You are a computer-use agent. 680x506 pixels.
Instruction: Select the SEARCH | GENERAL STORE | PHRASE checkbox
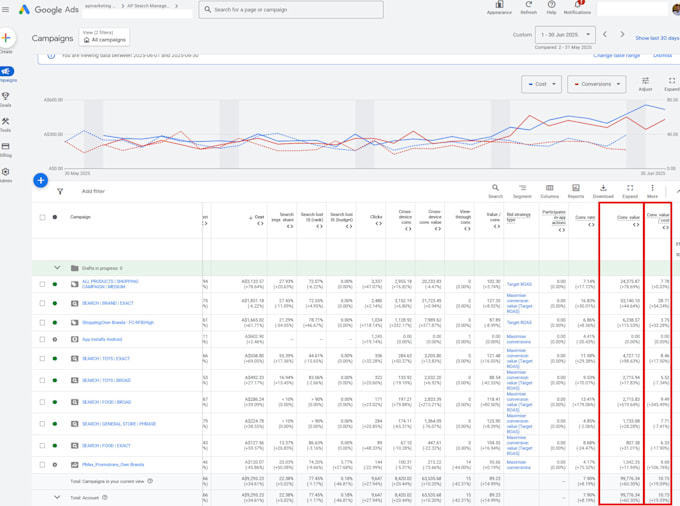42,424
